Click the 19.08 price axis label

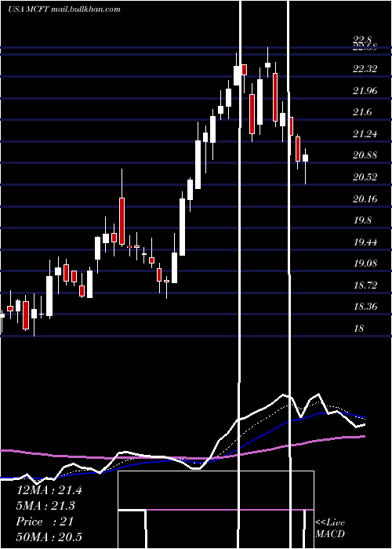coord(365,264)
